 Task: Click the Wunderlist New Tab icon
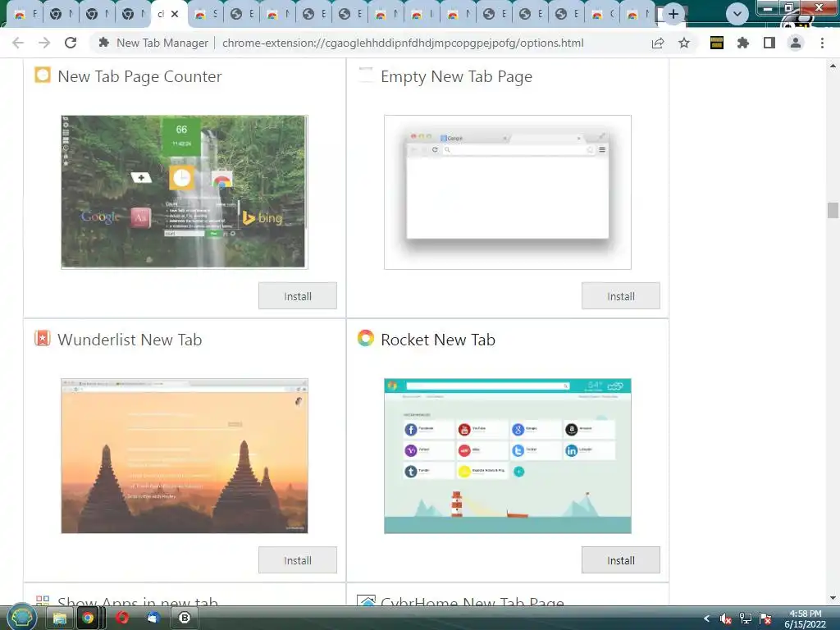(43, 338)
